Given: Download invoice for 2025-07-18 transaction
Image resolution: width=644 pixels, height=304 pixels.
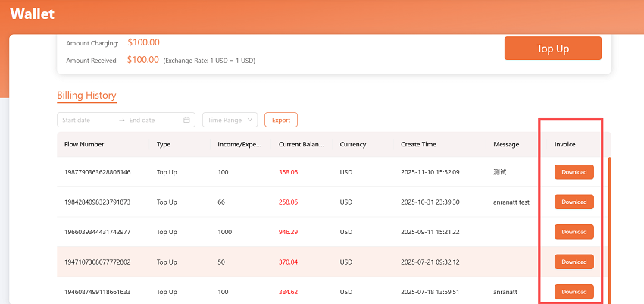Looking at the screenshot, I should click(574, 291).
